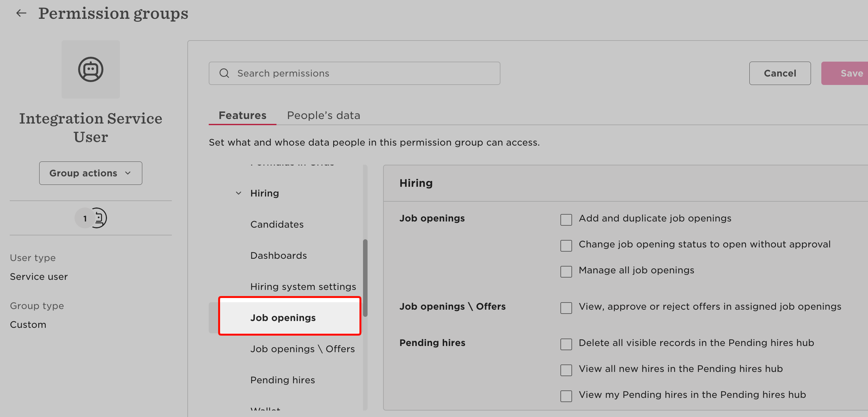Select Job openings \ Offers in tree
Screen dimensions: 868x417
(302, 349)
